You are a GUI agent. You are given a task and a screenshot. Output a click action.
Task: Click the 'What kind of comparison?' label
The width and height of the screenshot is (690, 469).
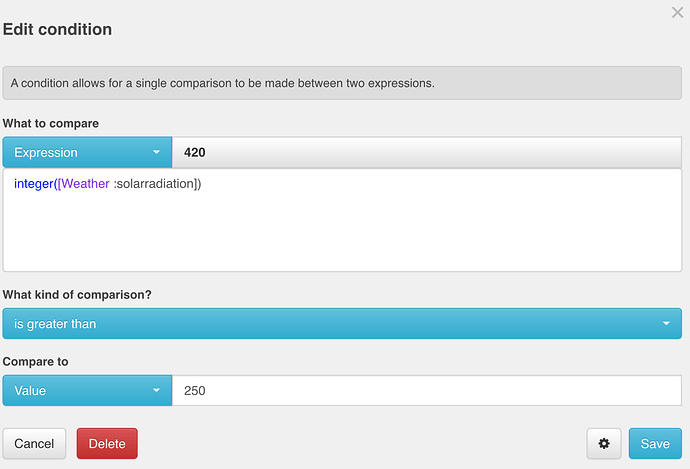coord(77,295)
